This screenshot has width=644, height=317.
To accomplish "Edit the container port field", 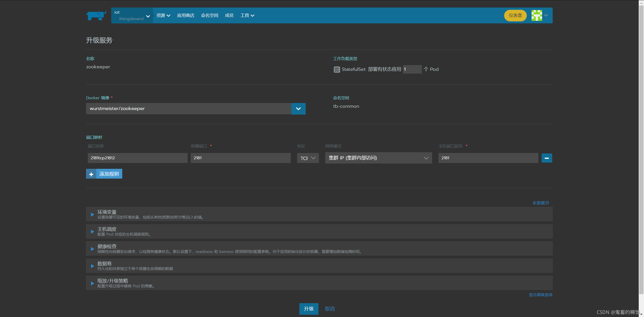I will pyautogui.click(x=240, y=158).
